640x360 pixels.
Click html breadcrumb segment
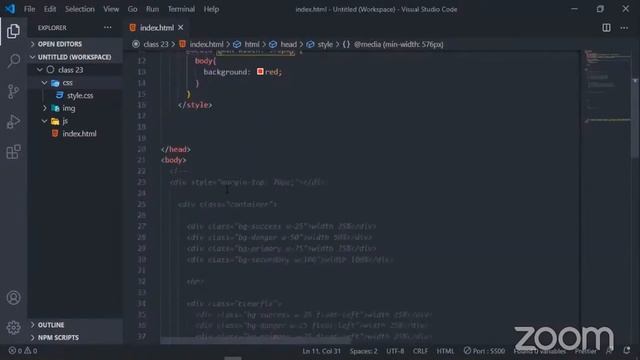pyautogui.click(x=251, y=44)
